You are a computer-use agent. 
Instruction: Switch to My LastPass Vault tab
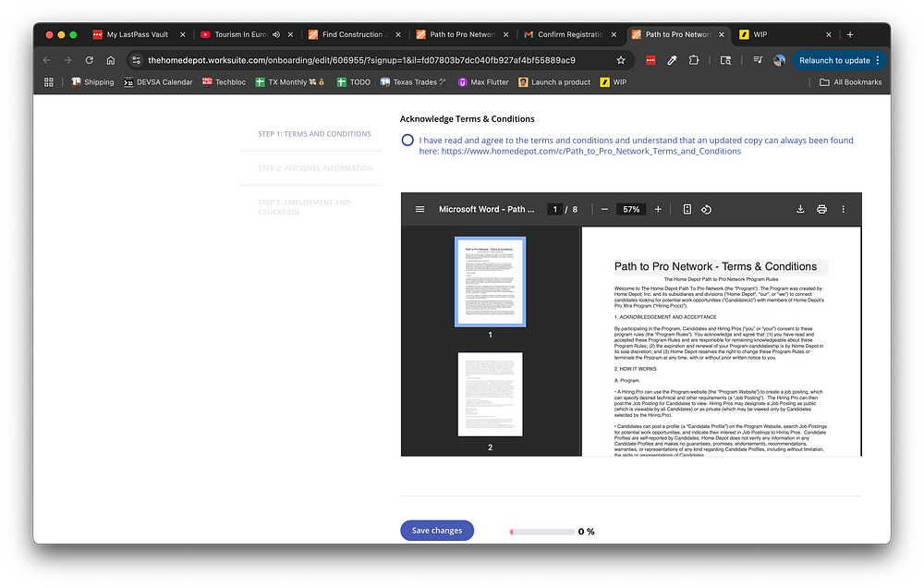[138, 34]
